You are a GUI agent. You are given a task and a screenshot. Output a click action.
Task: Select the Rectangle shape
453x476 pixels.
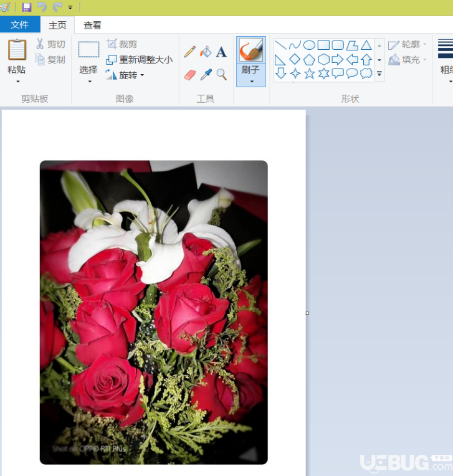pyautogui.click(x=323, y=45)
